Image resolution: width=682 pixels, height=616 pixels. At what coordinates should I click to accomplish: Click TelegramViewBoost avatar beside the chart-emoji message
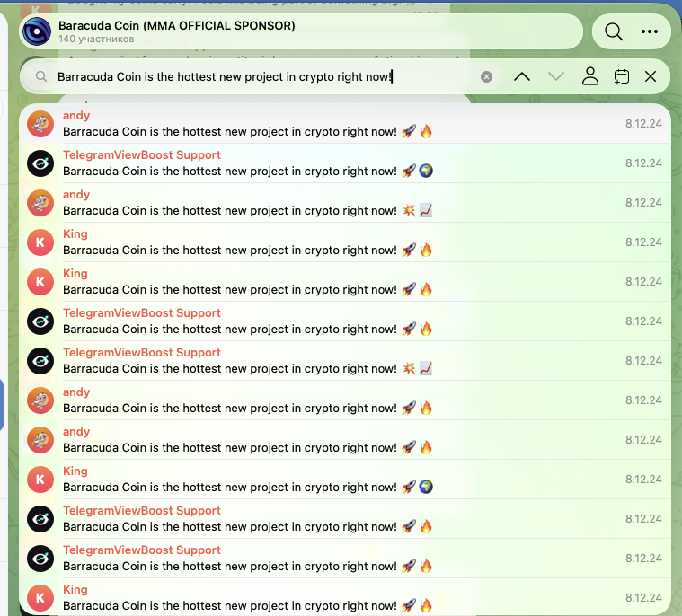[40, 361]
